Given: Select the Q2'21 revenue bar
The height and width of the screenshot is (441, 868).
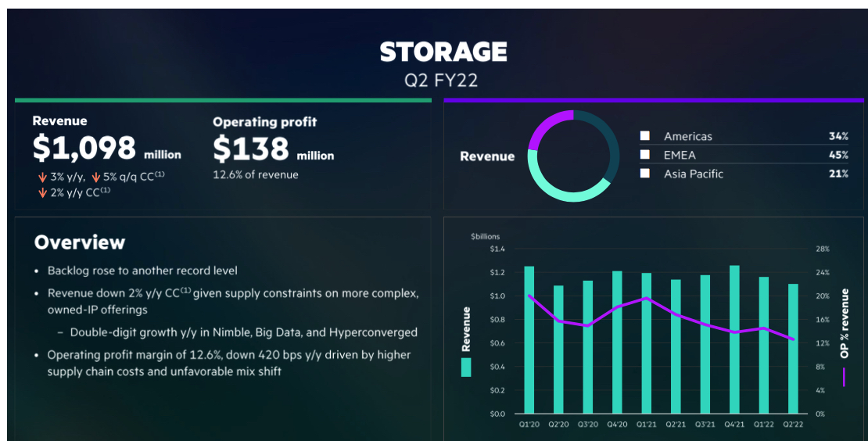Looking at the screenshot, I should (x=676, y=346).
